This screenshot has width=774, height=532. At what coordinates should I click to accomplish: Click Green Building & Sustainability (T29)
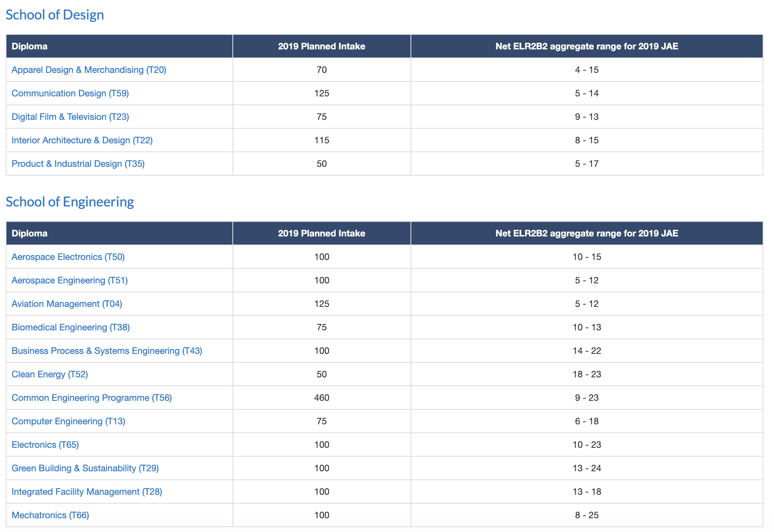(85, 468)
